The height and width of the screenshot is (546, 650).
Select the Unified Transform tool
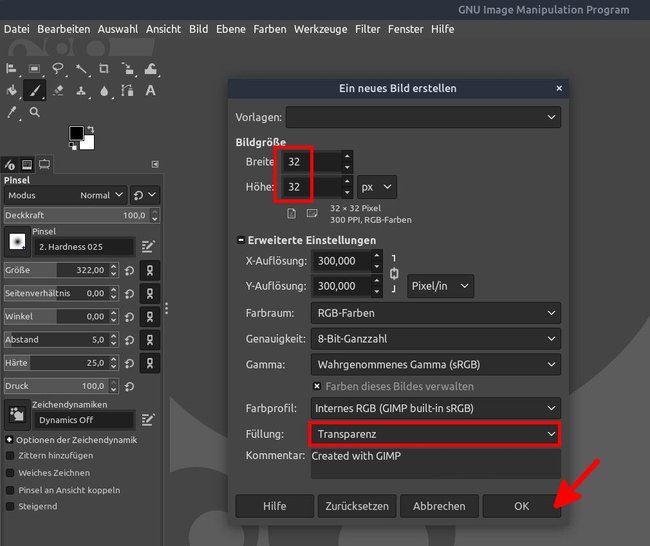(127, 69)
